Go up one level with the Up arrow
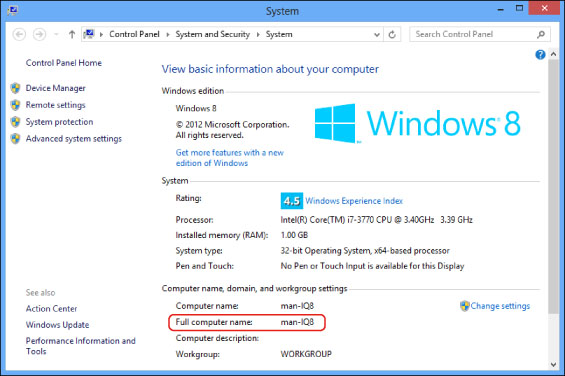The image size is (565, 376). [x=72, y=35]
